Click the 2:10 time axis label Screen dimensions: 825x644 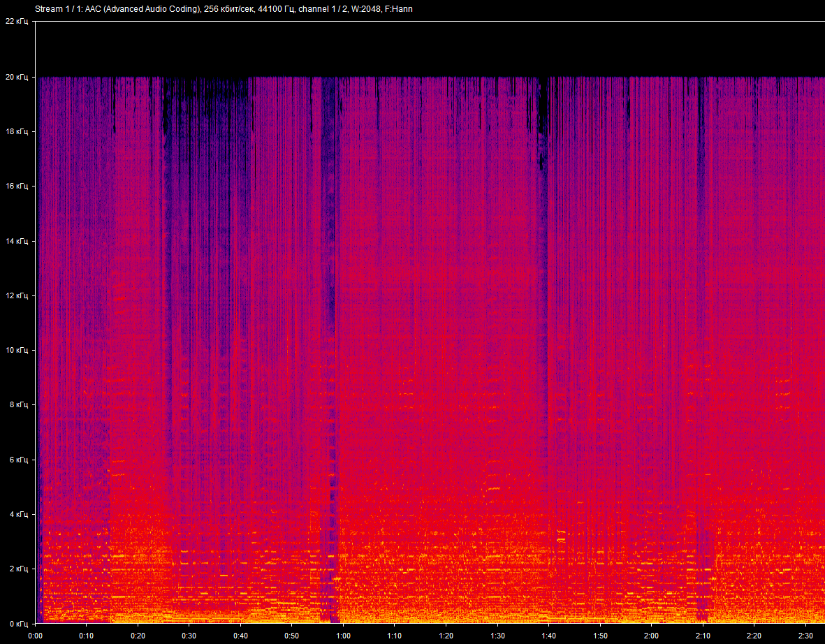point(703,636)
